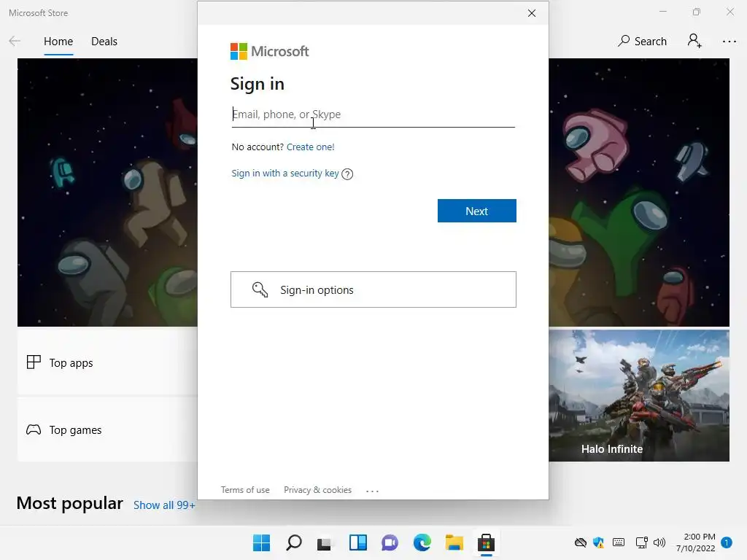Click the network tray icon

coord(641,542)
